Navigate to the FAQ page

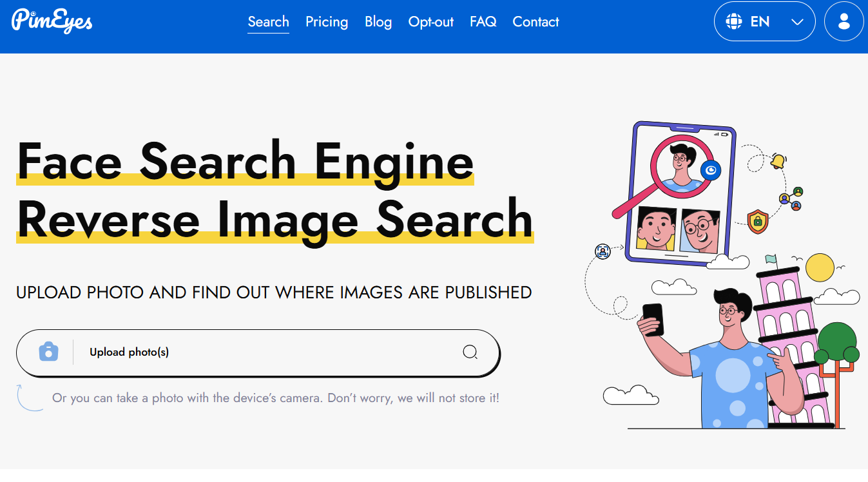click(483, 22)
